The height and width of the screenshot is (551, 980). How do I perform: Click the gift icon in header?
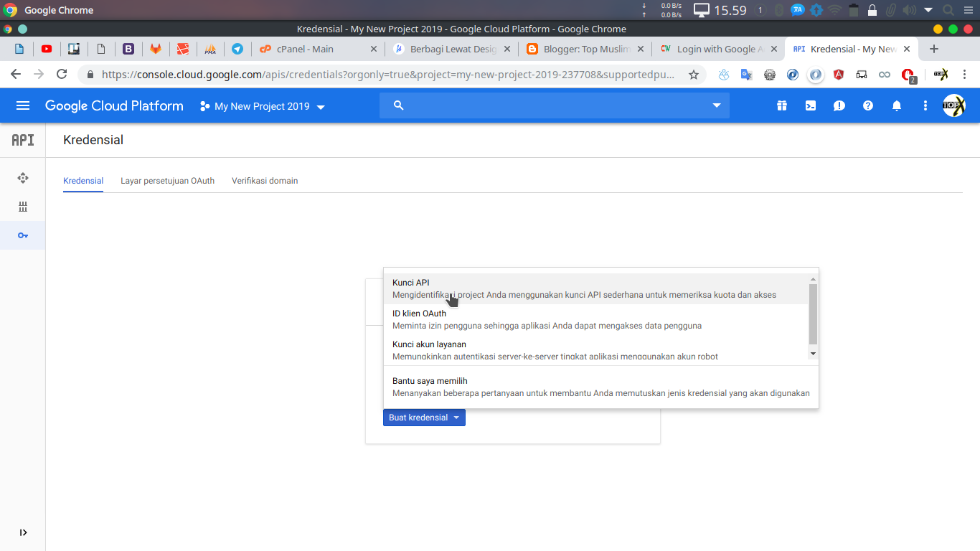(x=781, y=105)
